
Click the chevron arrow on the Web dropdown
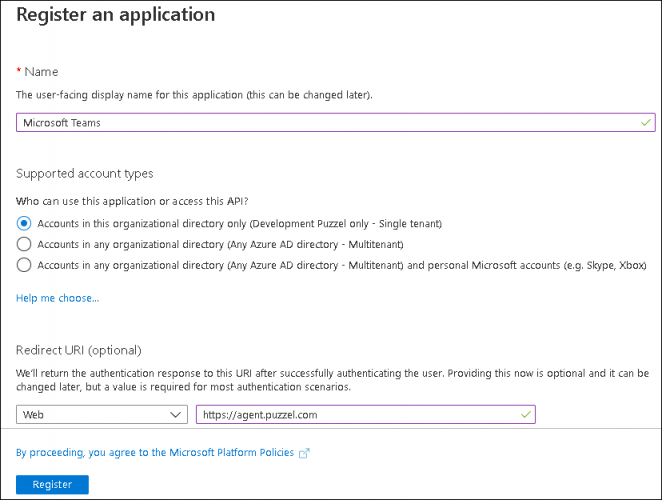(x=176, y=414)
